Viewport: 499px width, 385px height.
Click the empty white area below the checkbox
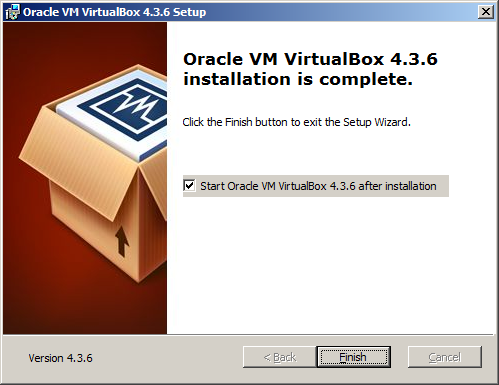pyautogui.click(x=330, y=263)
